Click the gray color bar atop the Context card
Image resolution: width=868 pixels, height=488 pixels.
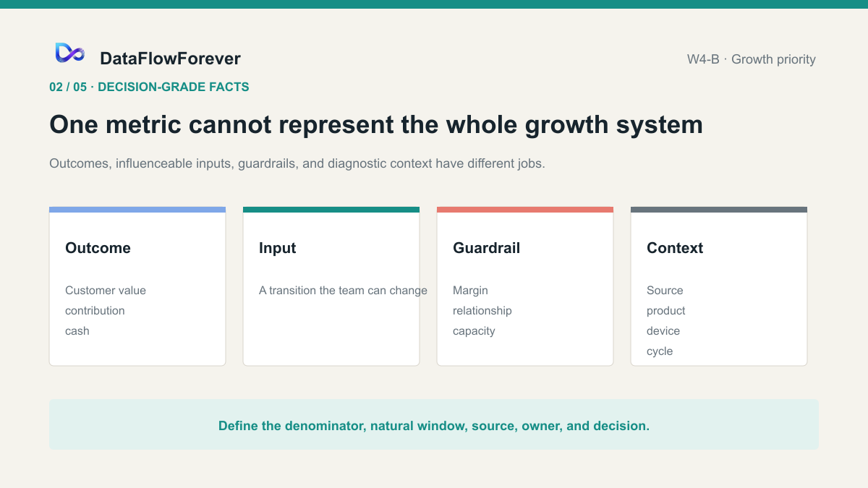(719, 210)
